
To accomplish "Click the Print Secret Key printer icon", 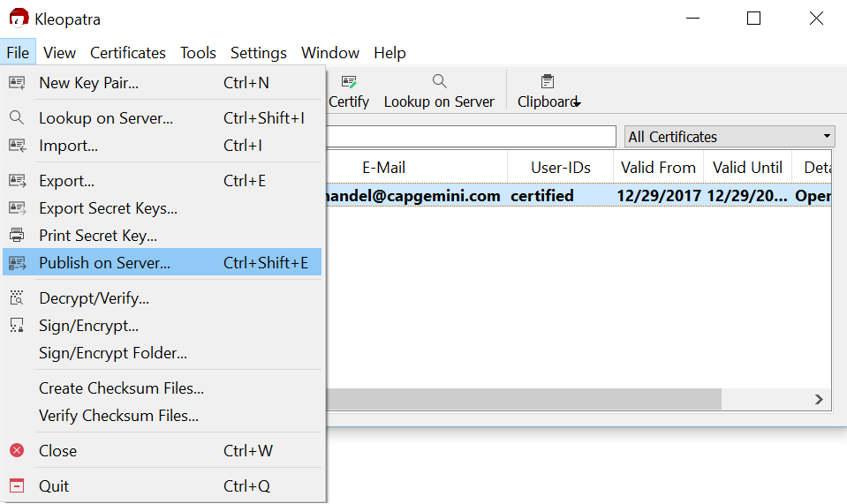I will (x=17, y=236).
